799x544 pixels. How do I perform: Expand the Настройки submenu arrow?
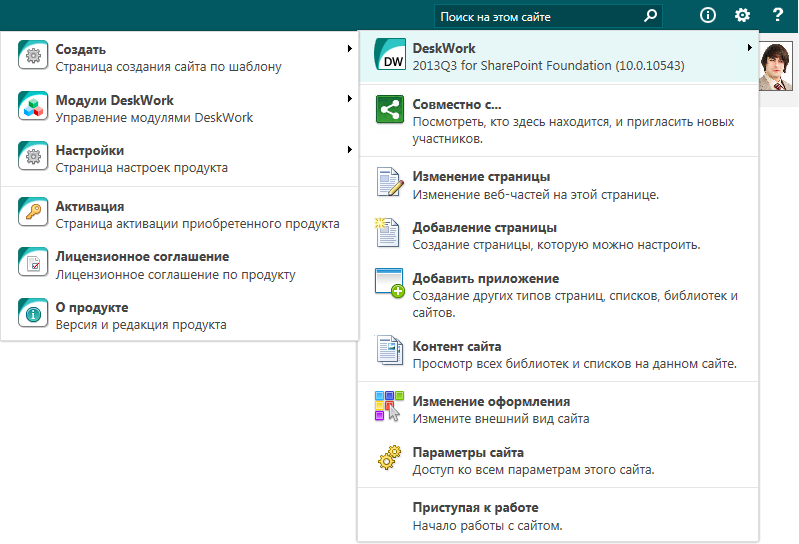[x=350, y=149]
